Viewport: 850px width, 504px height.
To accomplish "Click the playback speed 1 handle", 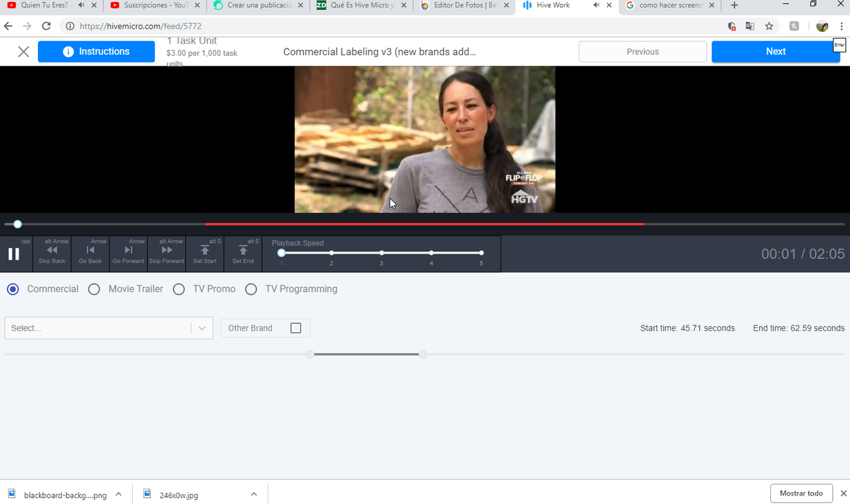I will (282, 253).
